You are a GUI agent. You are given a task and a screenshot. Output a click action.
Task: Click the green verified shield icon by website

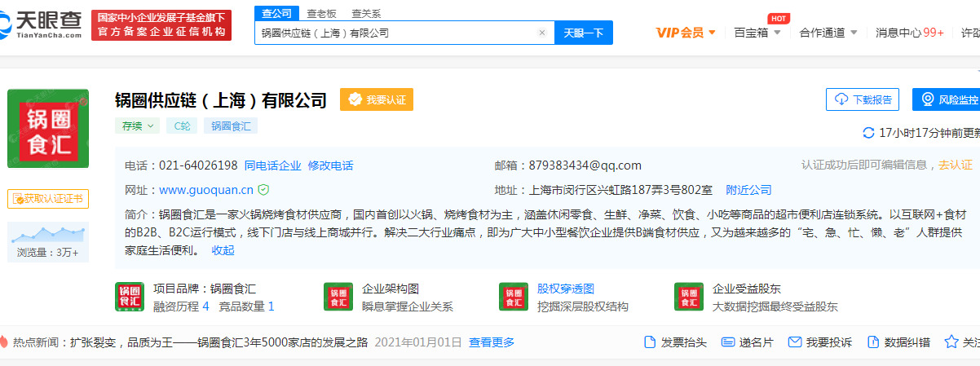point(263,190)
